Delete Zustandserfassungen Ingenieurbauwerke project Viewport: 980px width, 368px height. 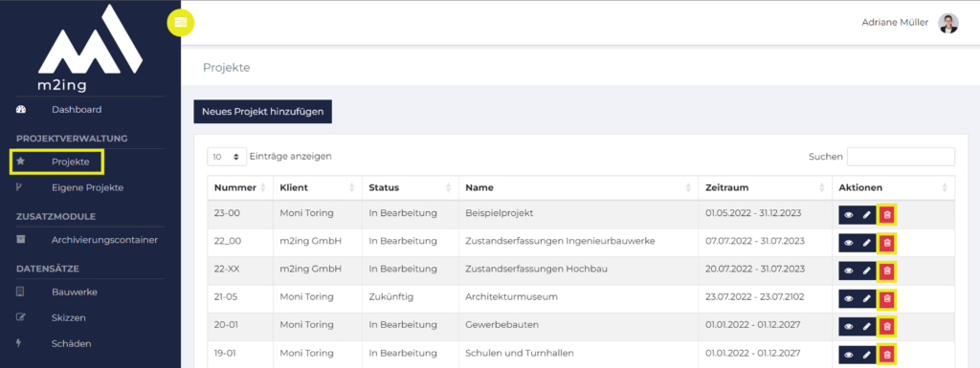(x=886, y=243)
